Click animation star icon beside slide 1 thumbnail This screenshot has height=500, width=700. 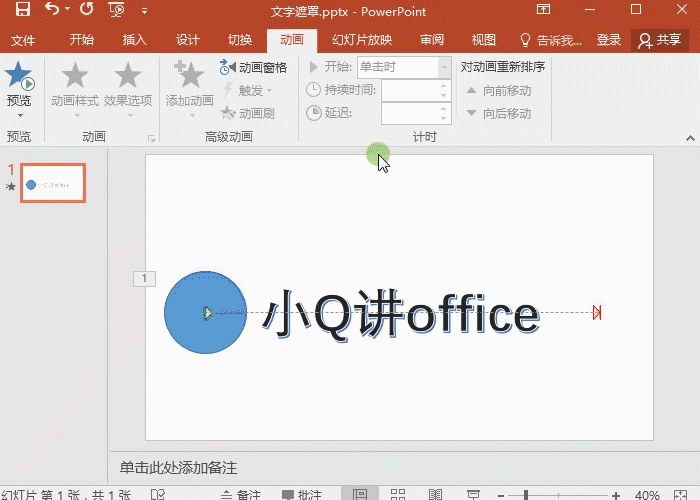click(11, 187)
